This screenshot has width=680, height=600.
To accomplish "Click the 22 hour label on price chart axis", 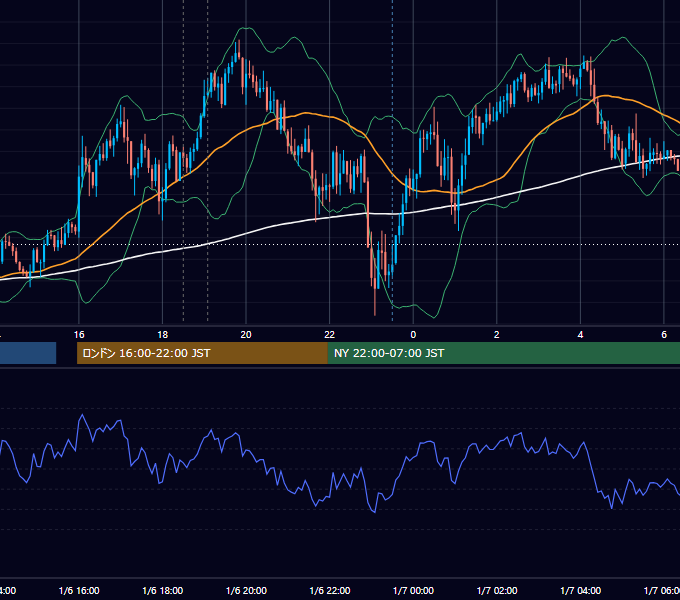I will click(x=330, y=335).
